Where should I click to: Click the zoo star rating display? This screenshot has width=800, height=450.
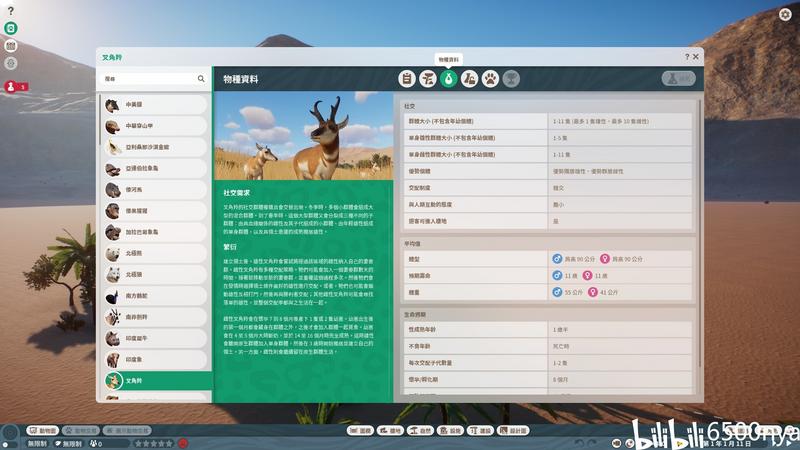pos(154,444)
